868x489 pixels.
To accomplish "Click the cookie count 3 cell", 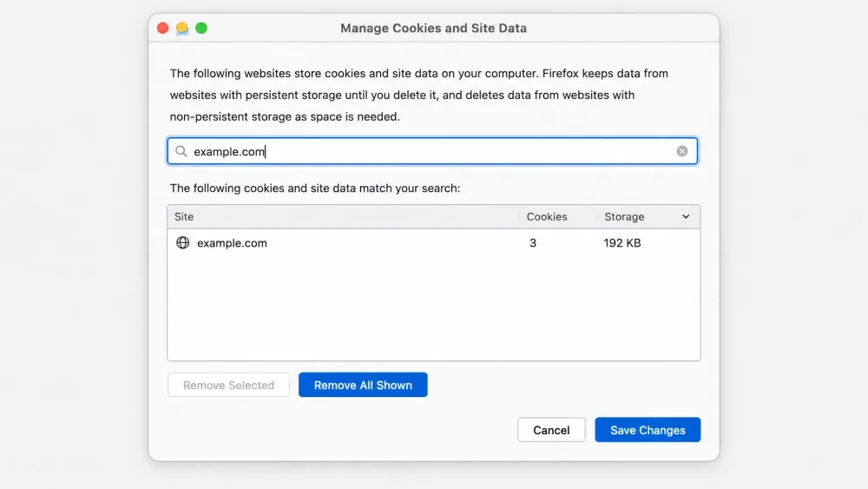I will 533,242.
